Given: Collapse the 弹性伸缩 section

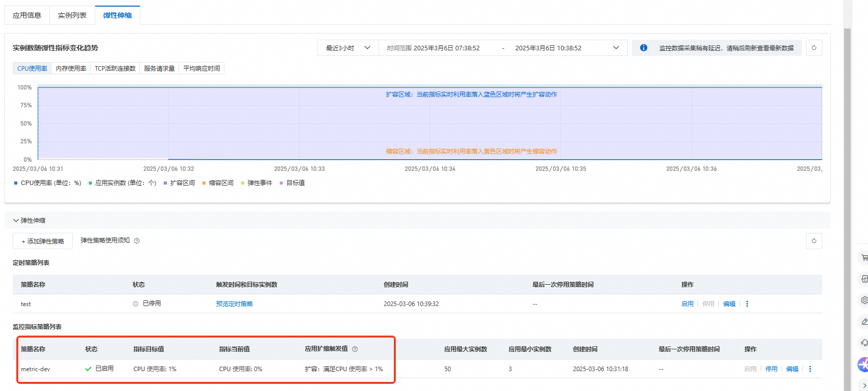Looking at the screenshot, I should click(x=16, y=221).
